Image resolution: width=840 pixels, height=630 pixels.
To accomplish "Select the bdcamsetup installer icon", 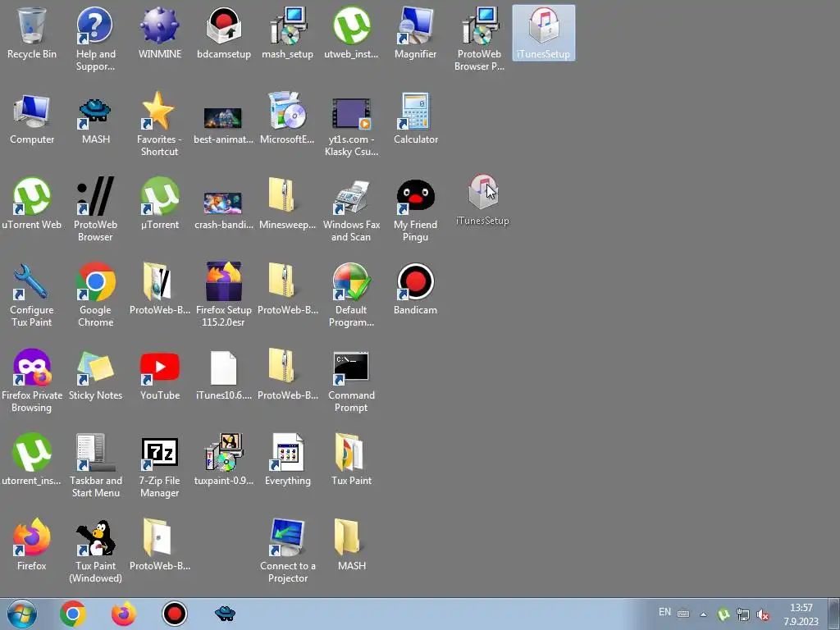I will pyautogui.click(x=223, y=32).
